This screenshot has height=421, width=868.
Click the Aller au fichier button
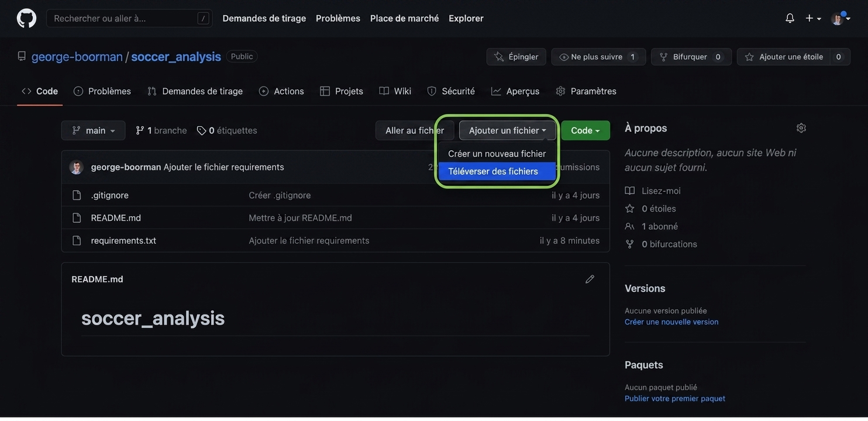click(415, 130)
